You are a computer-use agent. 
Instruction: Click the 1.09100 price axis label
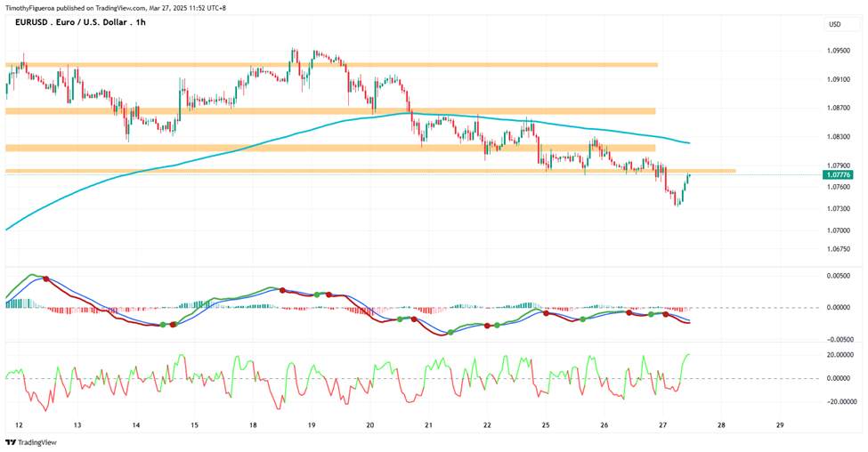point(839,80)
